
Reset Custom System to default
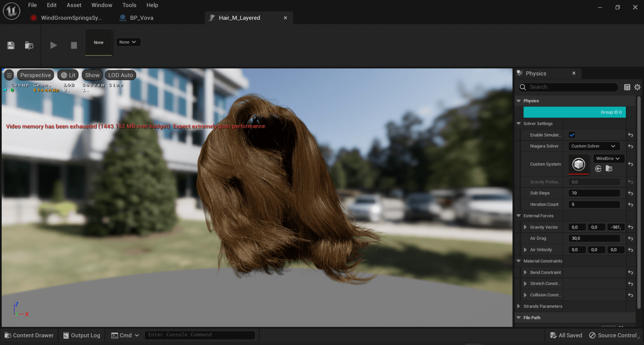pyautogui.click(x=631, y=164)
